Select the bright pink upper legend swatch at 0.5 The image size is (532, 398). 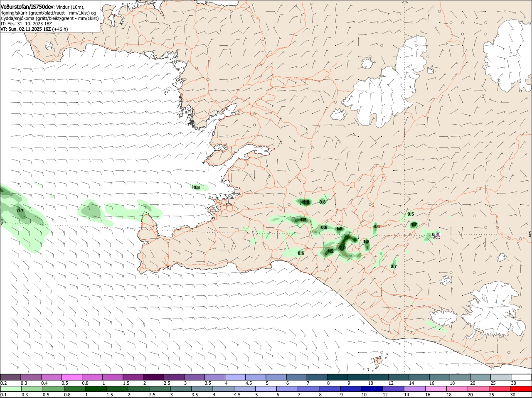coord(71,377)
